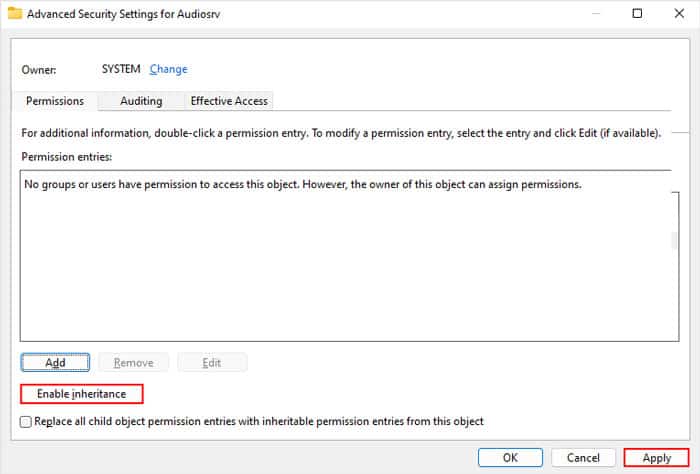Click the folder icon in the title bar
Viewport: 700px width, 474px height.
(x=15, y=13)
